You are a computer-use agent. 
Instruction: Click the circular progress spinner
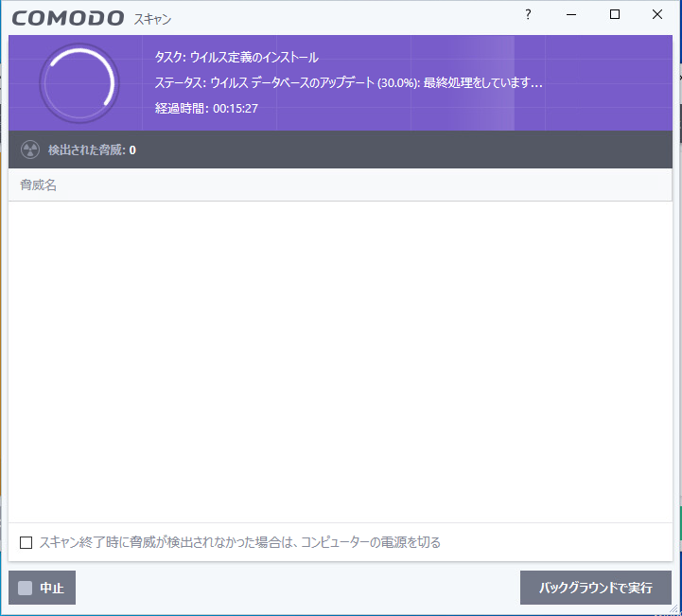79,82
